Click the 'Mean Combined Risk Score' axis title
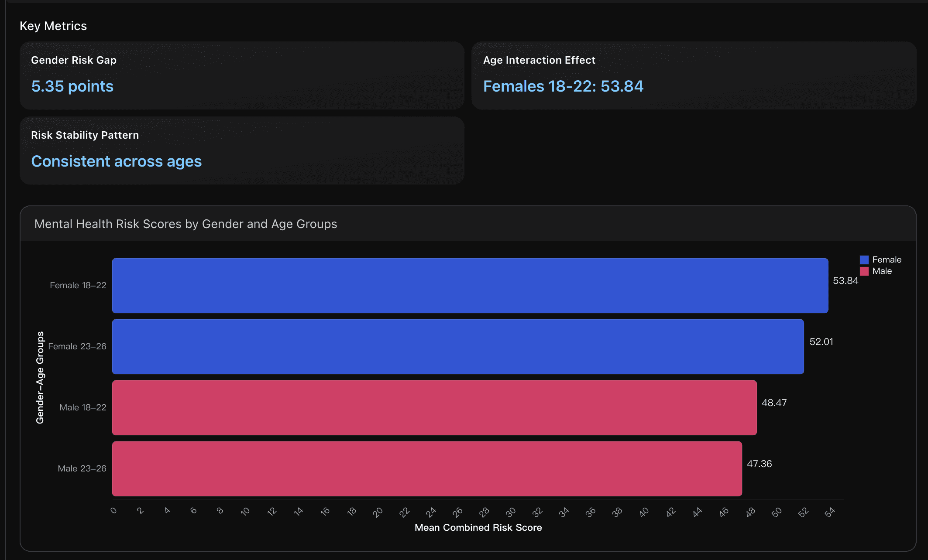The height and width of the screenshot is (560, 928). pos(478,527)
